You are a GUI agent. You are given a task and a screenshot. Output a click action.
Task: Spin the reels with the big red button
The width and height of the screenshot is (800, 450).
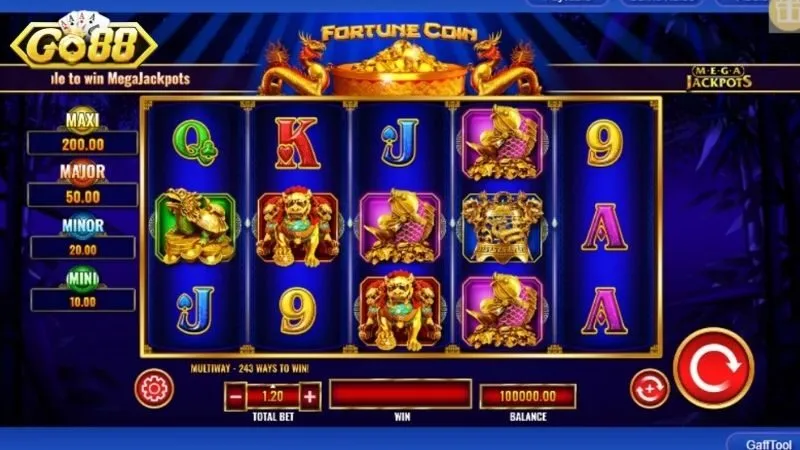tap(713, 368)
